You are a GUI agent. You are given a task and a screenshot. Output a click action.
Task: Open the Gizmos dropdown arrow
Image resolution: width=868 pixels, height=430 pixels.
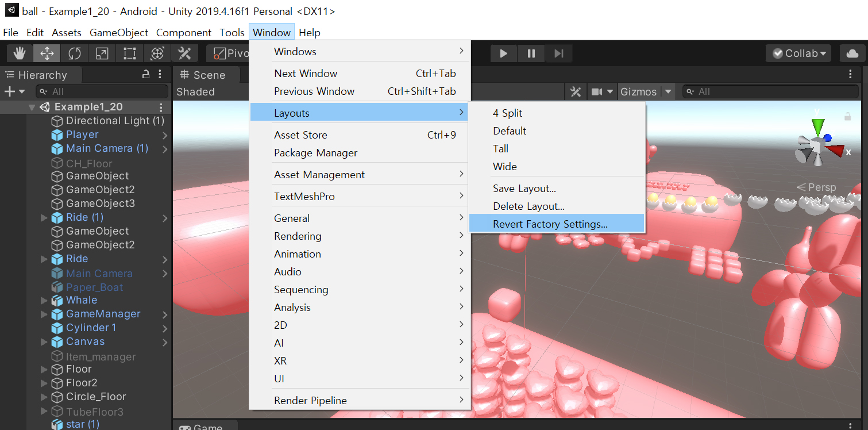668,91
